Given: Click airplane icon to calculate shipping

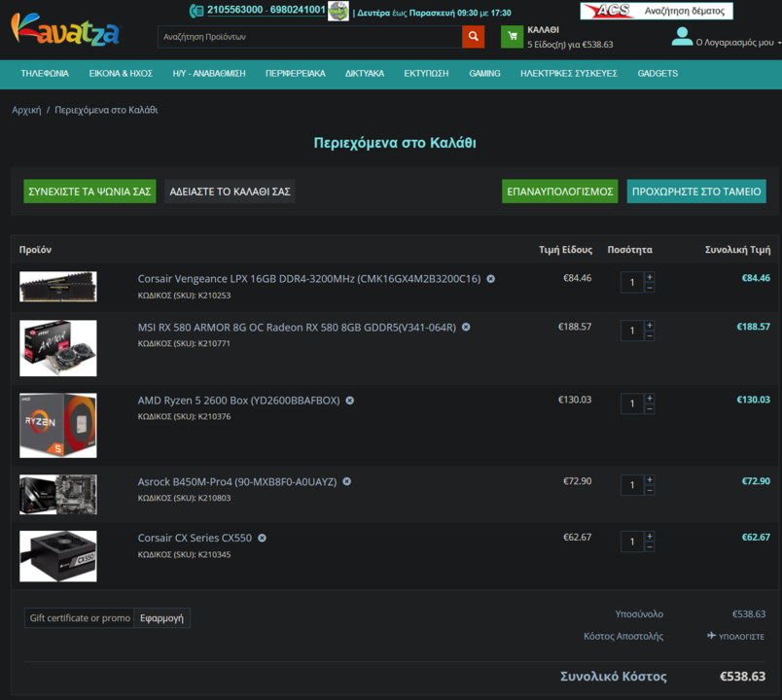Looking at the screenshot, I should (711, 636).
